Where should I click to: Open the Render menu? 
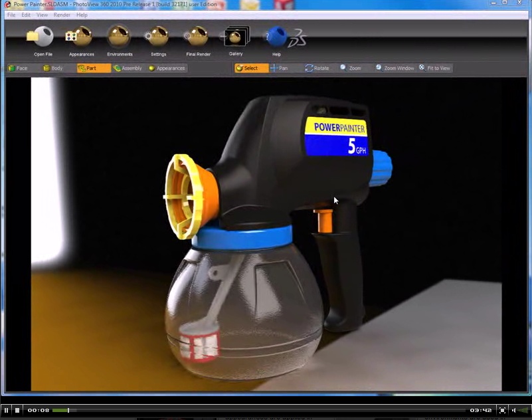coord(62,15)
